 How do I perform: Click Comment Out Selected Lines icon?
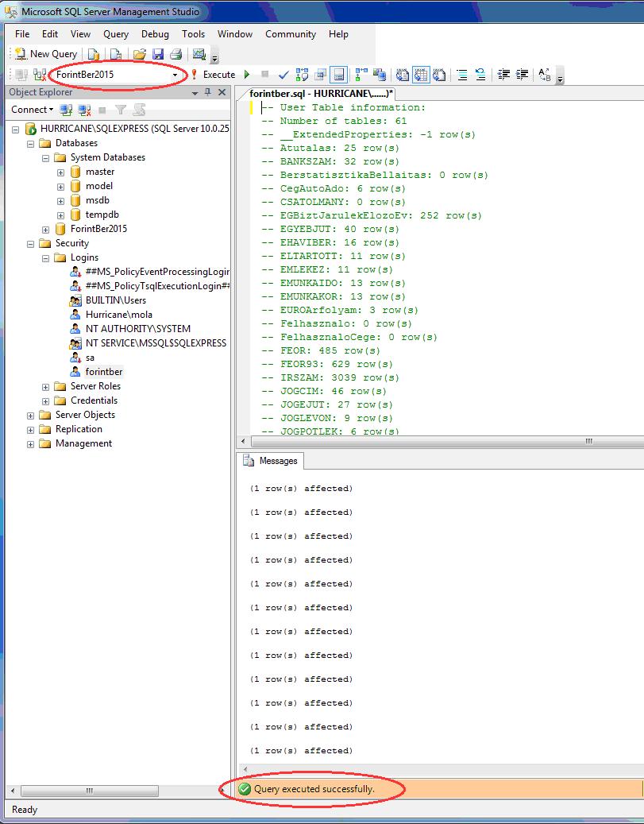(x=461, y=75)
